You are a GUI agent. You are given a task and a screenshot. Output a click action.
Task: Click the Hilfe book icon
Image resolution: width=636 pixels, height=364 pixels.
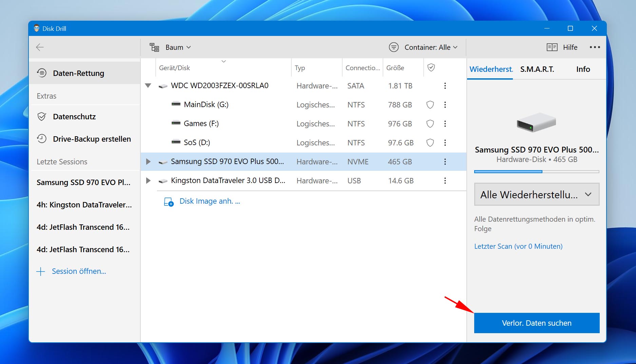[552, 47]
